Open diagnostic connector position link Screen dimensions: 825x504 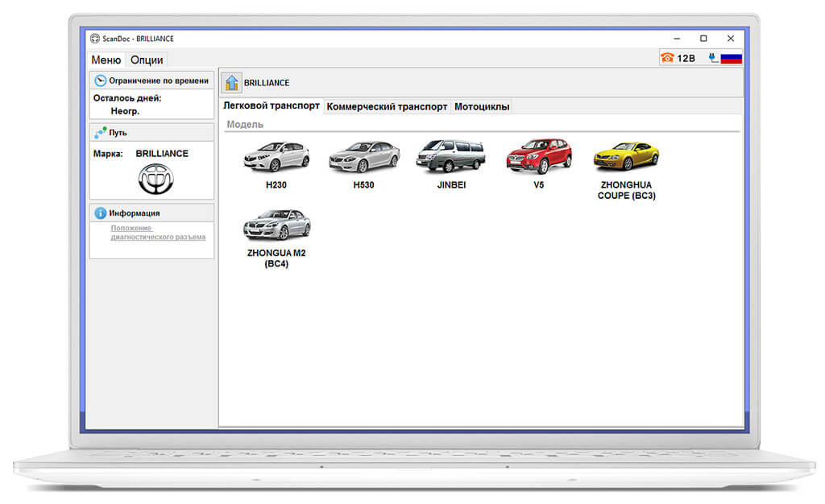(158, 233)
